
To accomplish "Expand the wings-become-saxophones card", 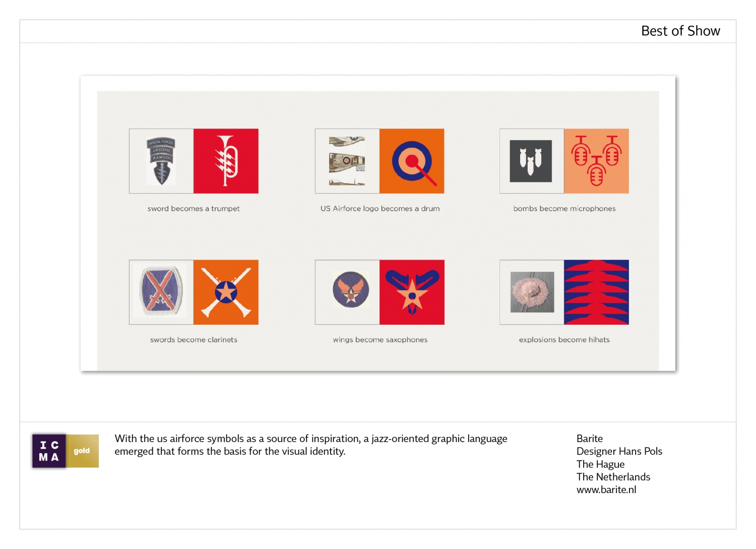I will [x=380, y=292].
